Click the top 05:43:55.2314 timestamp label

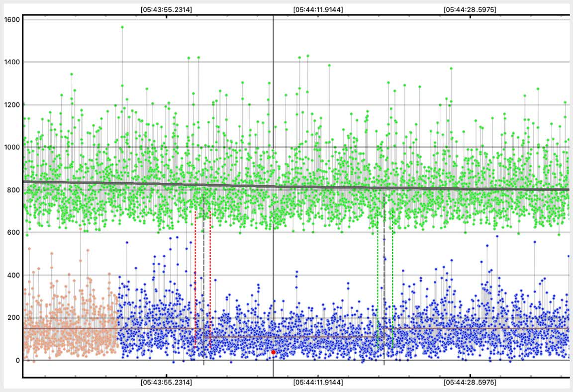pos(166,9)
